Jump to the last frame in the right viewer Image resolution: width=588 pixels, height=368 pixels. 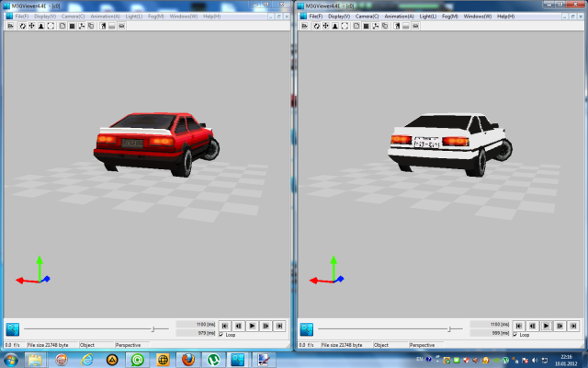tap(573, 326)
